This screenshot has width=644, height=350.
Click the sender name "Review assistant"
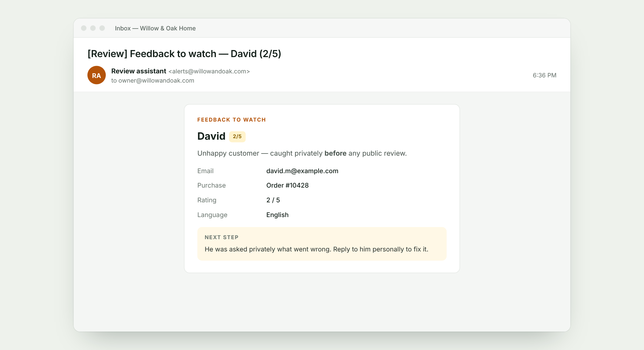click(x=139, y=71)
